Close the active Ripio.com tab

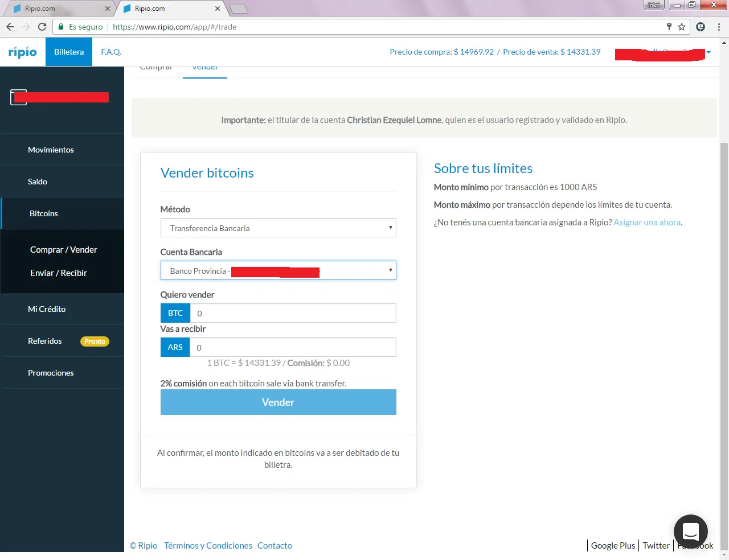tap(218, 9)
